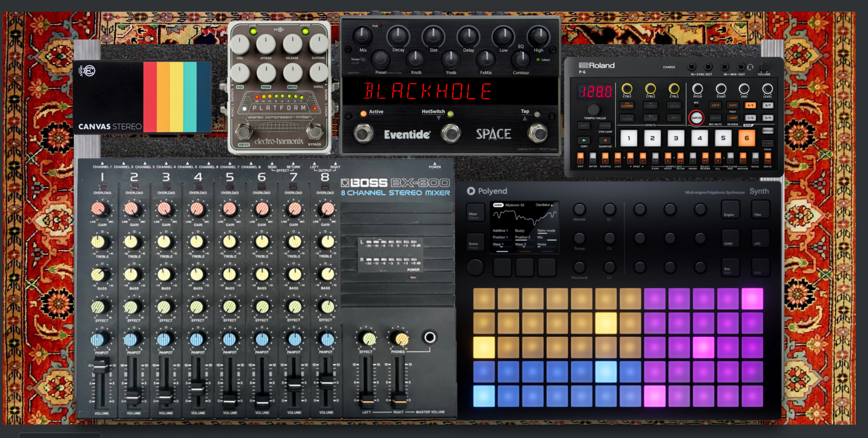Screen dimensions: 868x438
Task: Choose bank C/G on the Roland P-6
Action: pos(750,117)
